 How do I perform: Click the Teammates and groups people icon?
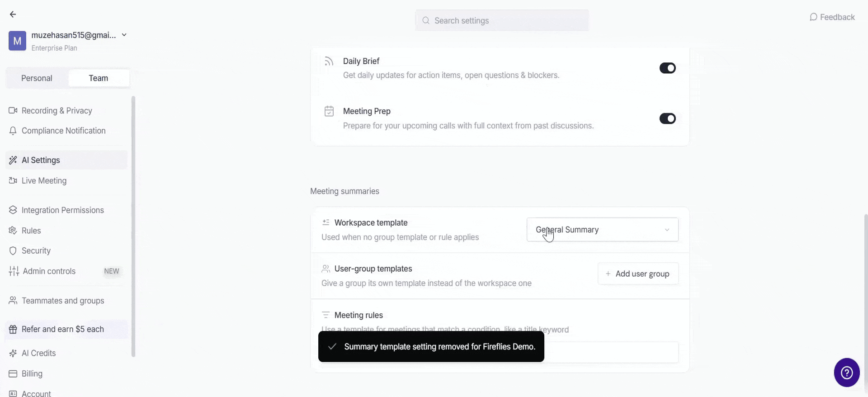(x=13, y=300)
